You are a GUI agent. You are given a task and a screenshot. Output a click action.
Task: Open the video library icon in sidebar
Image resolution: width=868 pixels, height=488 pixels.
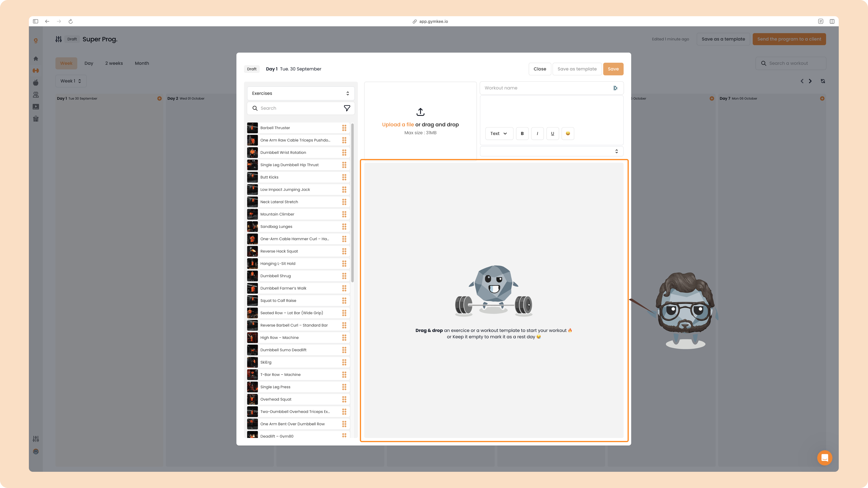[x=36, y=107]
